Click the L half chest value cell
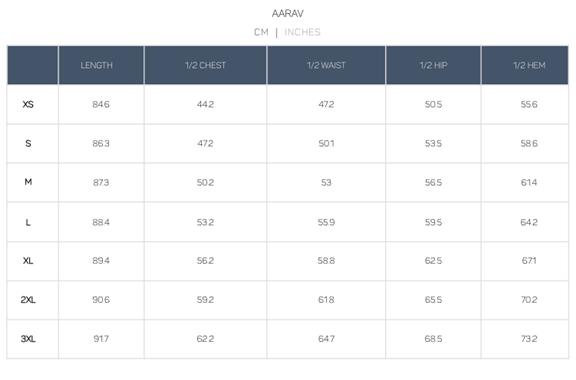This screenshot has width=576, height=380. click(205, 222)
